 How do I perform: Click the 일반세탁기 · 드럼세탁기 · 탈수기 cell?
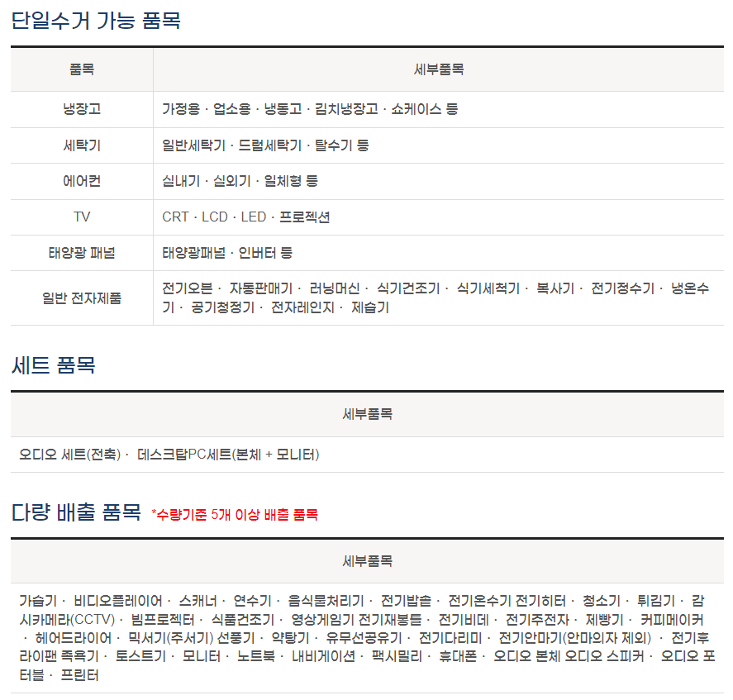click(439, 145)
